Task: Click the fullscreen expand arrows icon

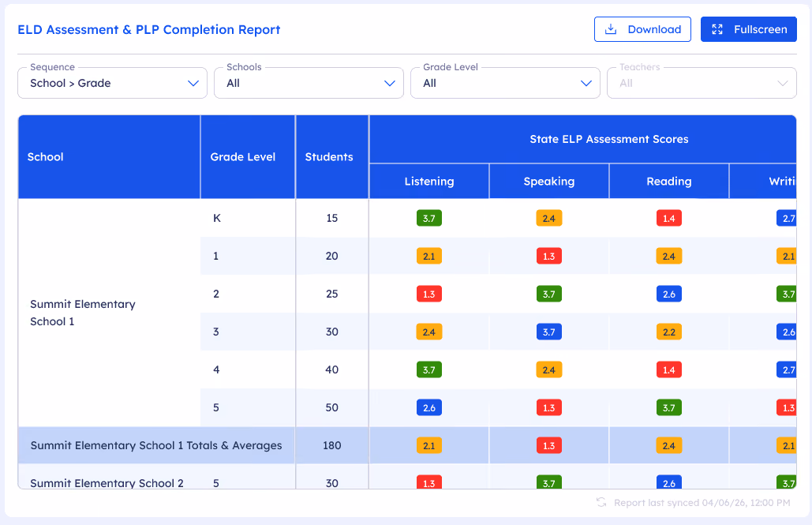Action: pos(717,29)
